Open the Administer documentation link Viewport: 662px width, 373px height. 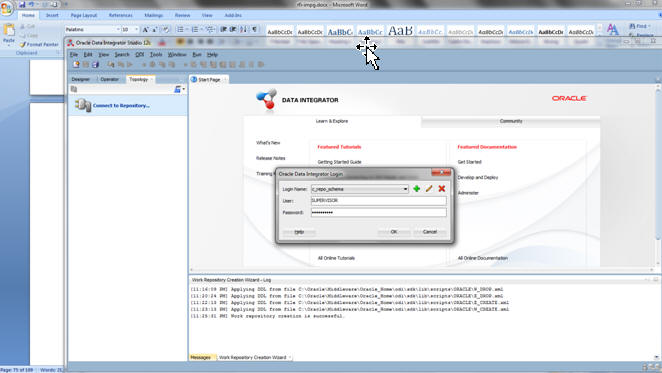tap(468, 193)
